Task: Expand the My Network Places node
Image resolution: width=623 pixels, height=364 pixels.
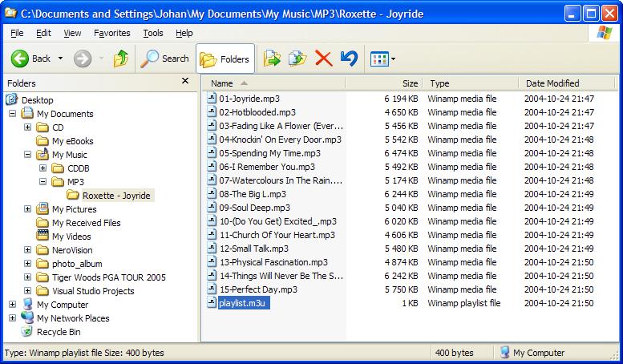Action: pos(12,318)
